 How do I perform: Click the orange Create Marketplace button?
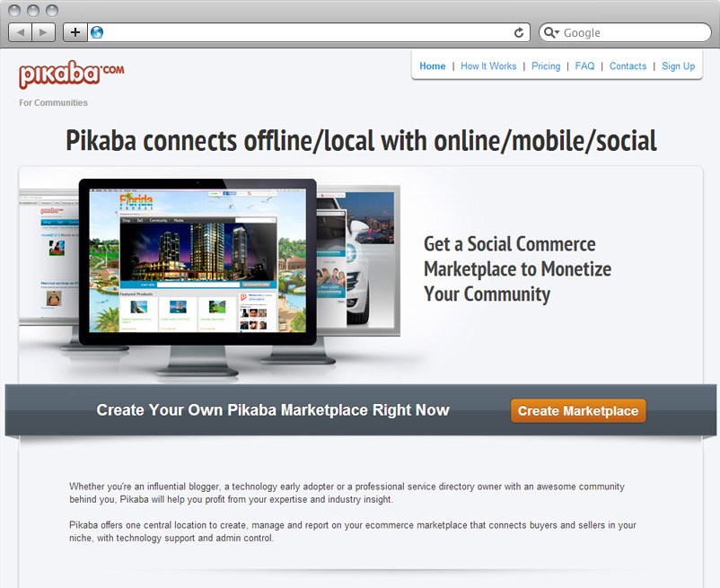(x=578, y=410)
